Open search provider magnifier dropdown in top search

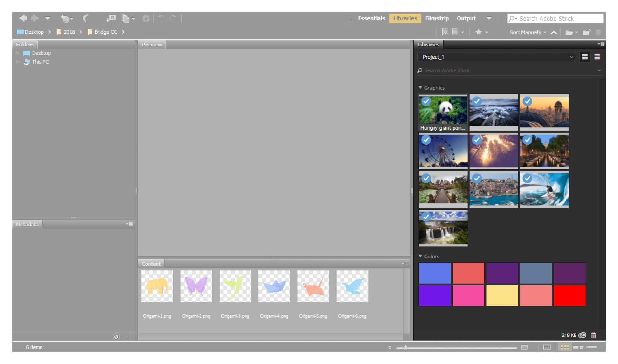[x=513, y=19]
